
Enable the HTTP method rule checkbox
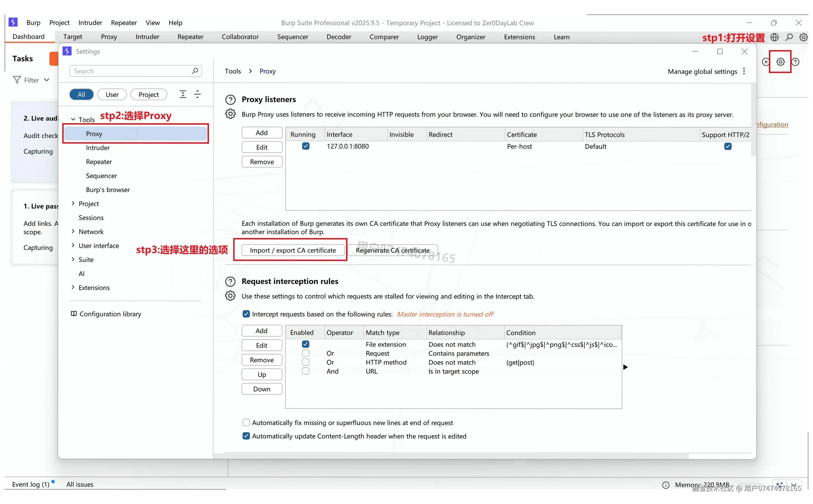[305, 362]
